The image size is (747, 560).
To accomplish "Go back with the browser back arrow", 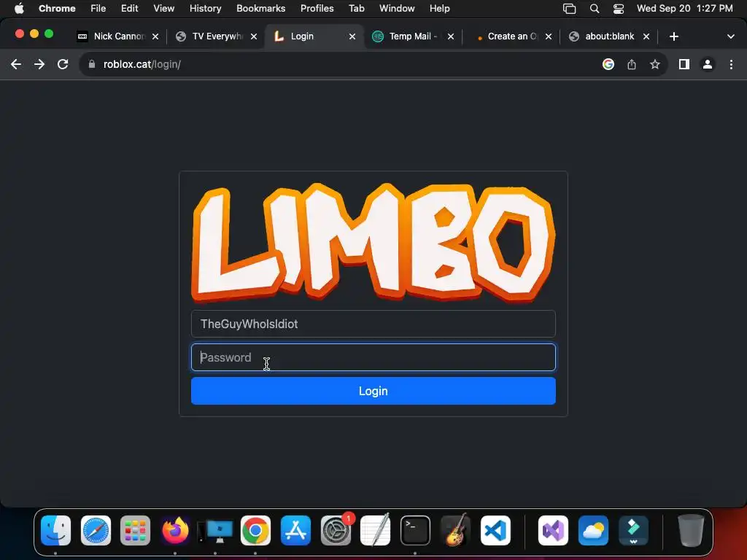I will (x=16, y=64).
